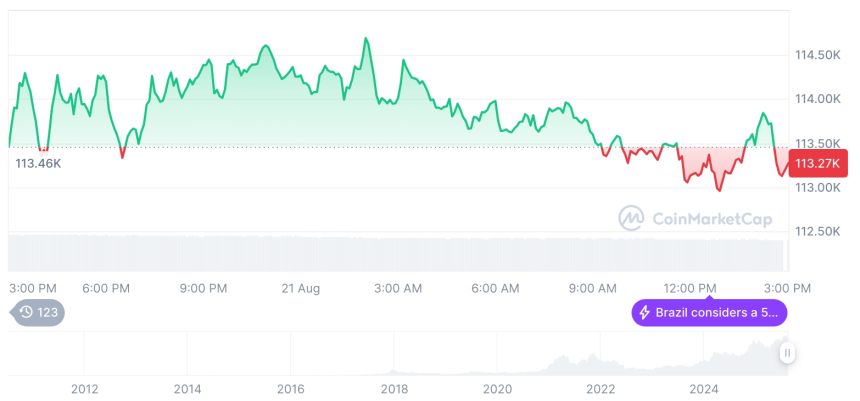Screen dimensions: 860x401
Task: Click the 12:00 PM time axis label
Action: [x=692, y=288]
